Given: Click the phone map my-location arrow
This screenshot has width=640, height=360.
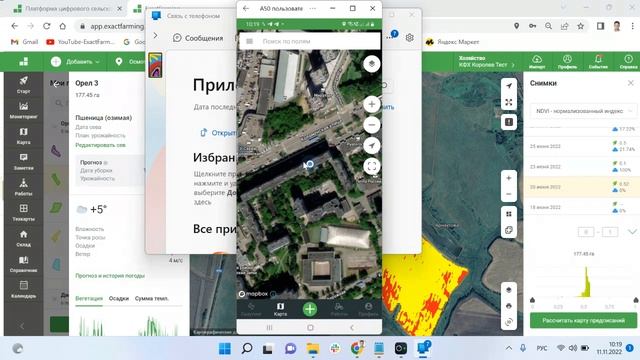Looking at the screenshot, I should (371, 145).
